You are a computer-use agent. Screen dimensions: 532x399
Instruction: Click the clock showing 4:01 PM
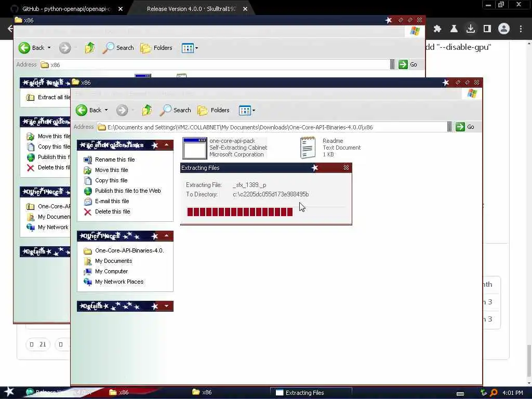click(512, 393)
